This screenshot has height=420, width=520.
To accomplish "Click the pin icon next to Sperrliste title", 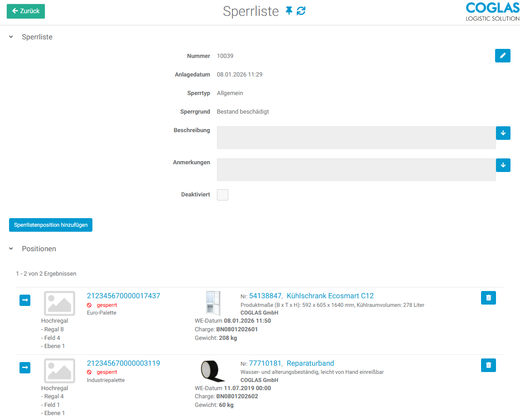I will pos(289,11).
